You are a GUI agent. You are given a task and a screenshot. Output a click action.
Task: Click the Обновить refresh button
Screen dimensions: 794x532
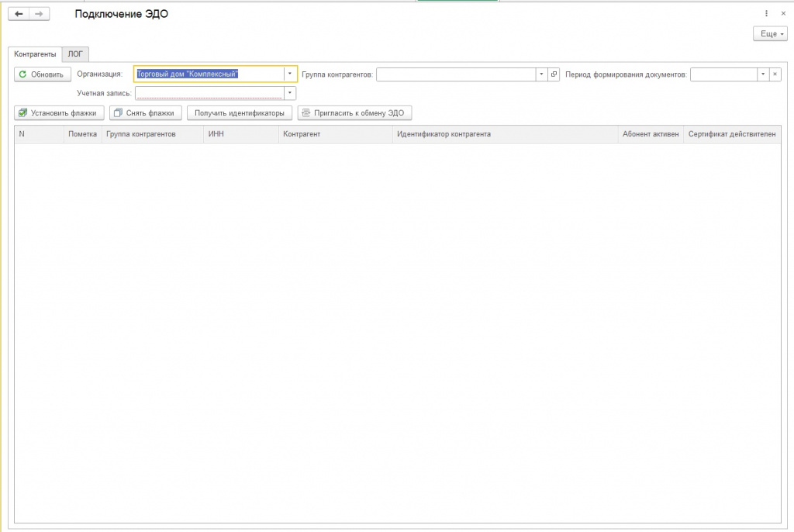[43, 74]
